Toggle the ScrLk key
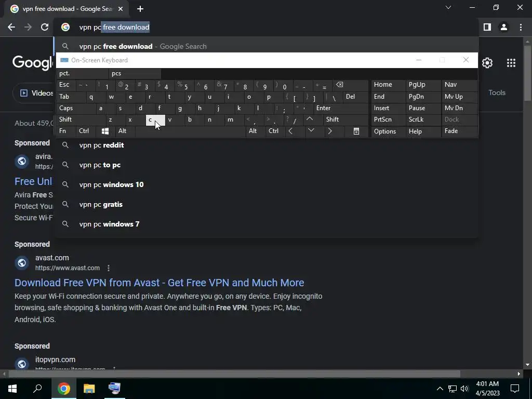The width and height of the screenshot is (532, 399). pos(423,119)
